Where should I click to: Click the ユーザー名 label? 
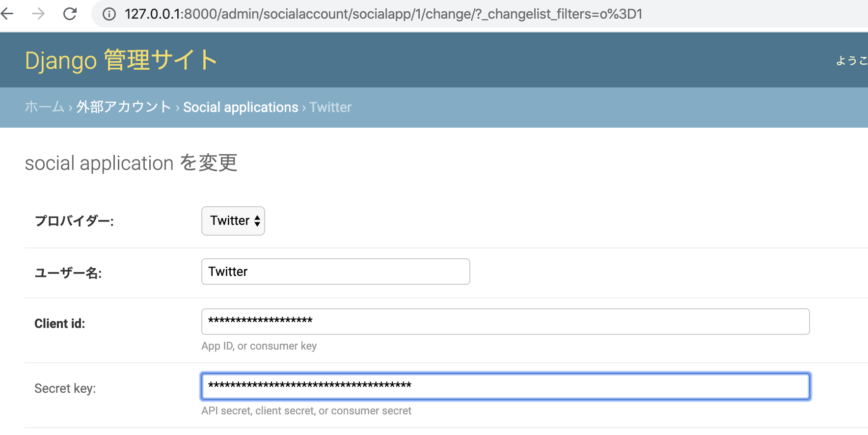click(x=68, y=273)
